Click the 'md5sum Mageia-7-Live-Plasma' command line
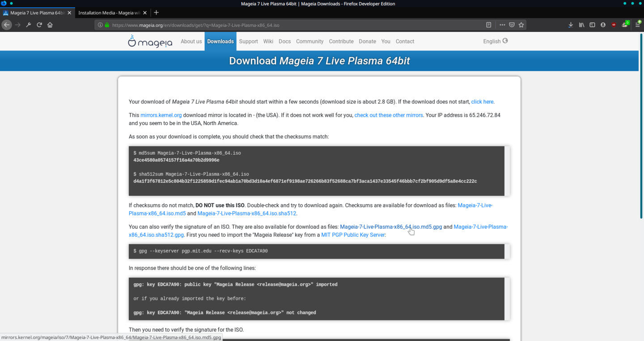The width and height of the screenshot is (644, 341). [187, 153]
